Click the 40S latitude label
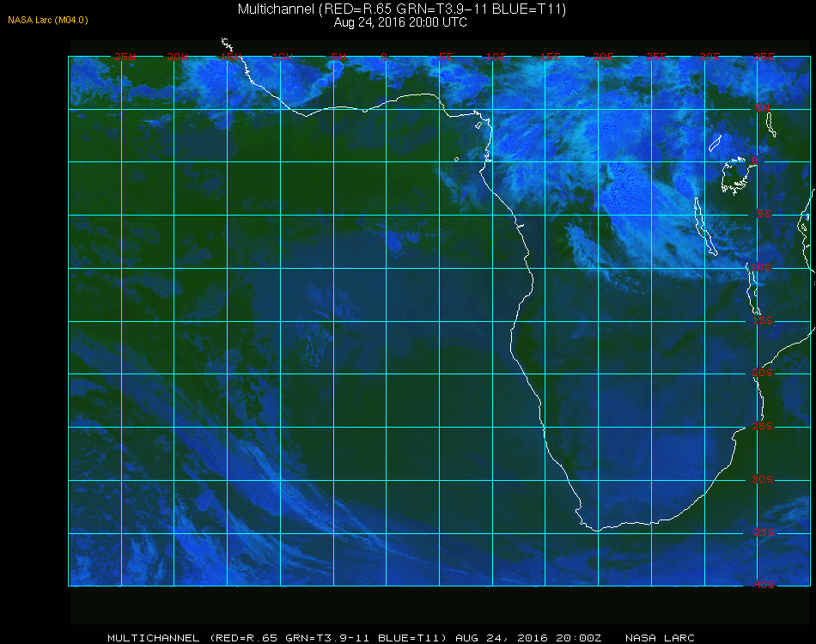This screenshot has width=816, height=644. (764, 585)
